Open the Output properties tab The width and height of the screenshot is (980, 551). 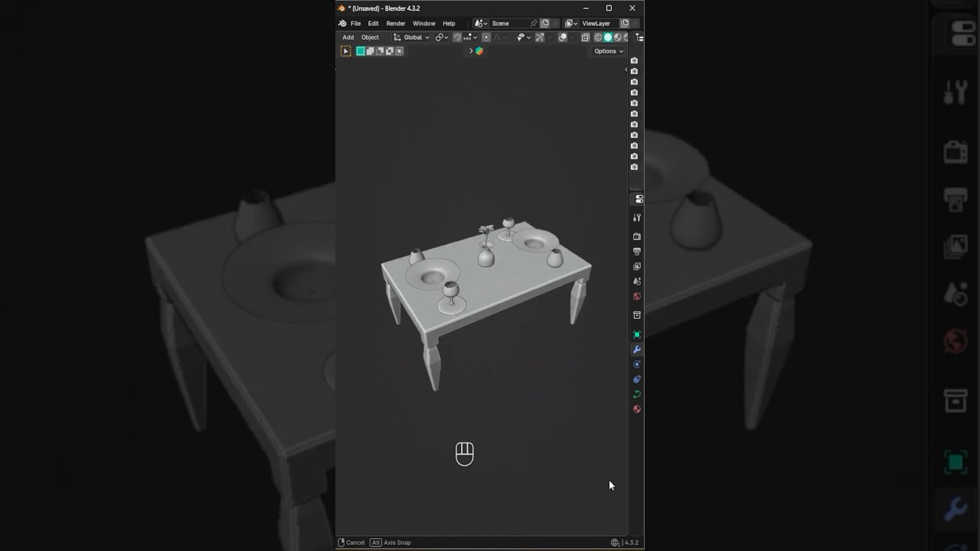click(636, 252)
